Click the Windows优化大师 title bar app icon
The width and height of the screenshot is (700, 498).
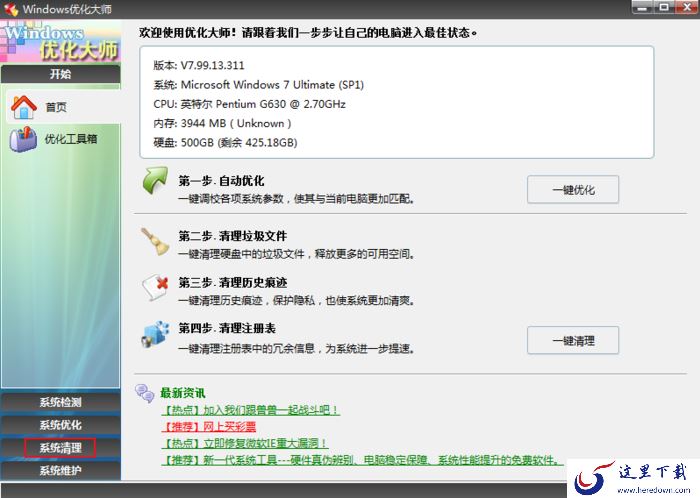11,9
